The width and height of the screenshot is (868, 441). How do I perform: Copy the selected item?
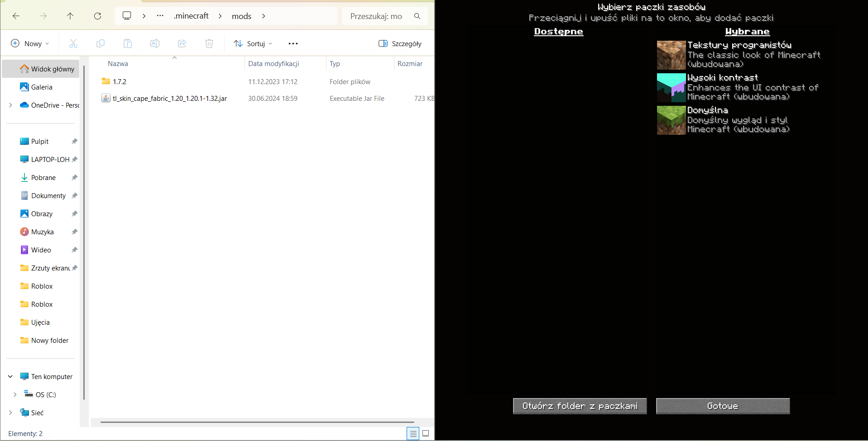pyautogui.click(x=101, y=43)
